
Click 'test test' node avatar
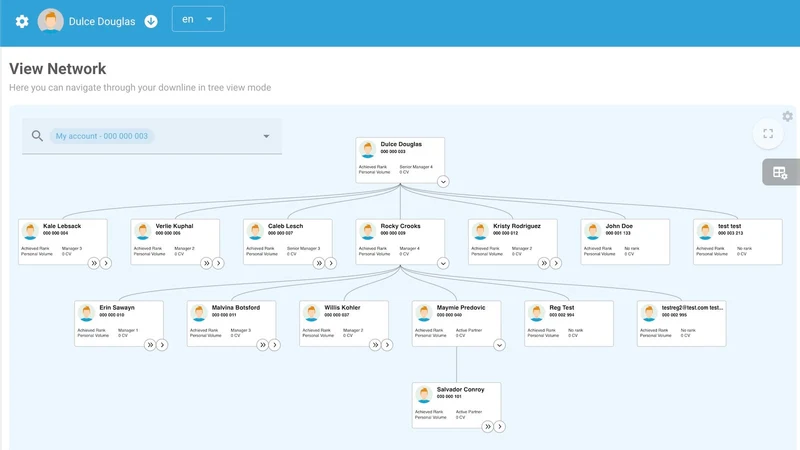705,231
